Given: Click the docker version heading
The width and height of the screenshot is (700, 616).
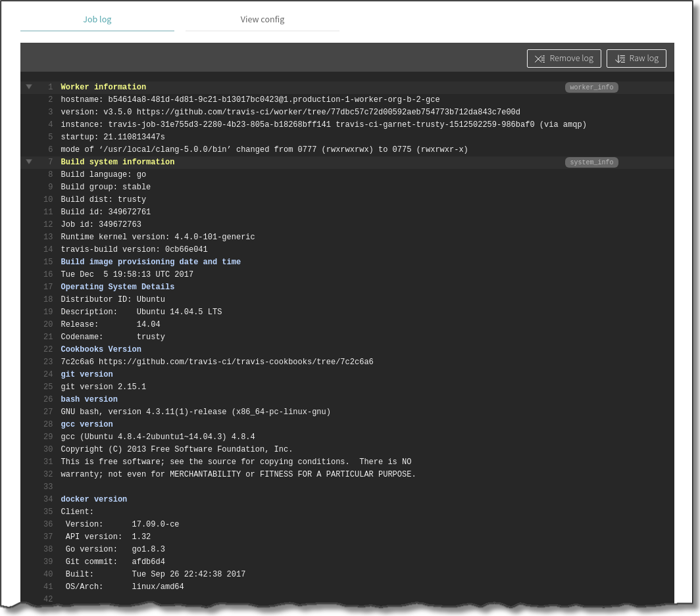Looking at the screenshot, I should tap(94, 500).
